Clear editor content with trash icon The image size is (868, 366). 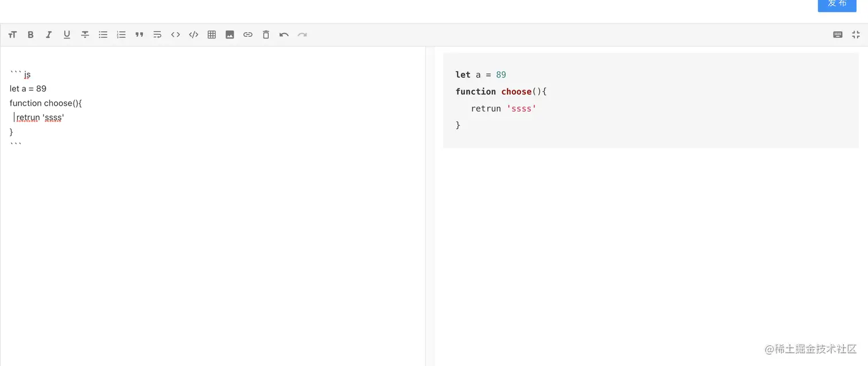click(266, 34)
